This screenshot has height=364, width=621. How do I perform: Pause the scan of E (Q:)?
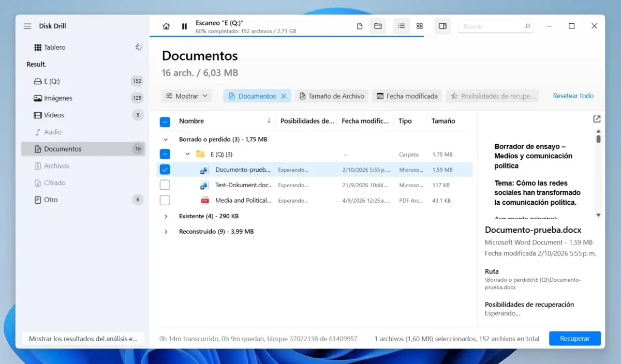[184, 26]
